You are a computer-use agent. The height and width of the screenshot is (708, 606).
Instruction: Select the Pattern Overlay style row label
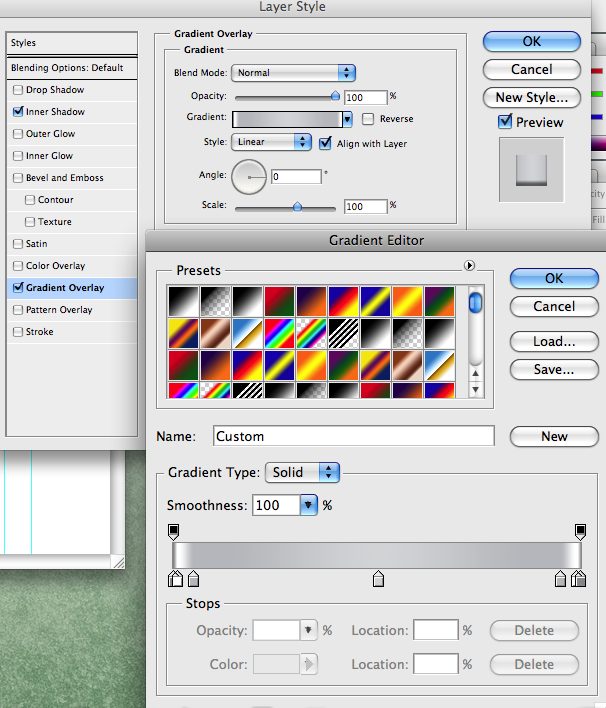59,310
